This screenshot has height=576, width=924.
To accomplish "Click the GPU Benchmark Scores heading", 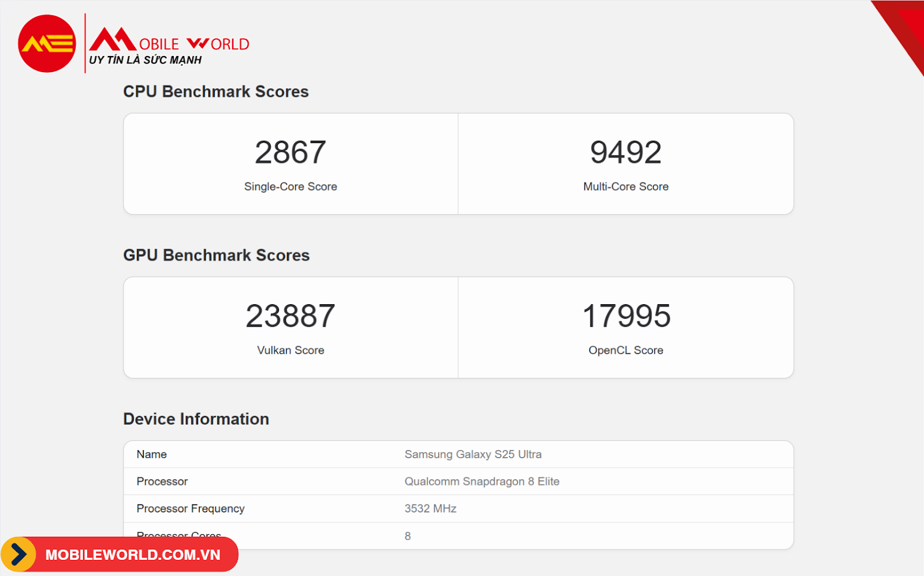I will pos(217,255).
